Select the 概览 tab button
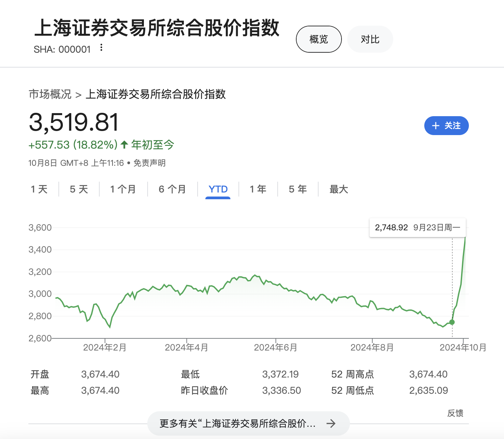This screenshot has height=439, width=504. point(319,39)
